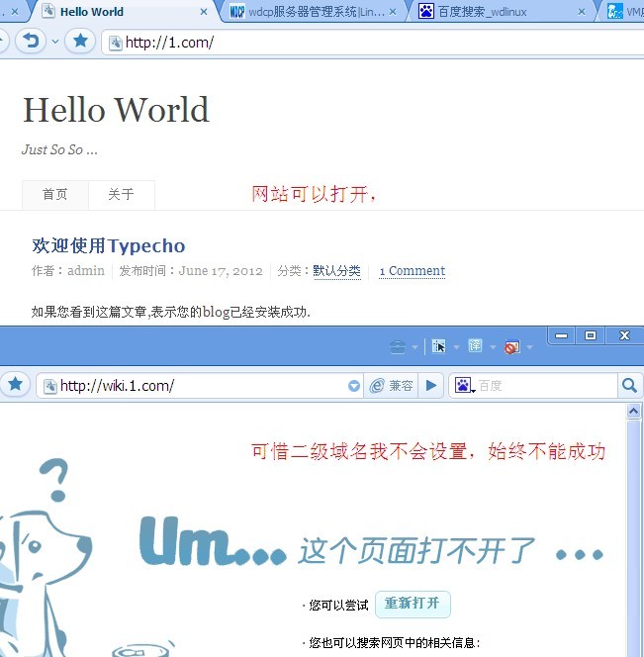Open the 关于 navigation menu item

(121, 194)
